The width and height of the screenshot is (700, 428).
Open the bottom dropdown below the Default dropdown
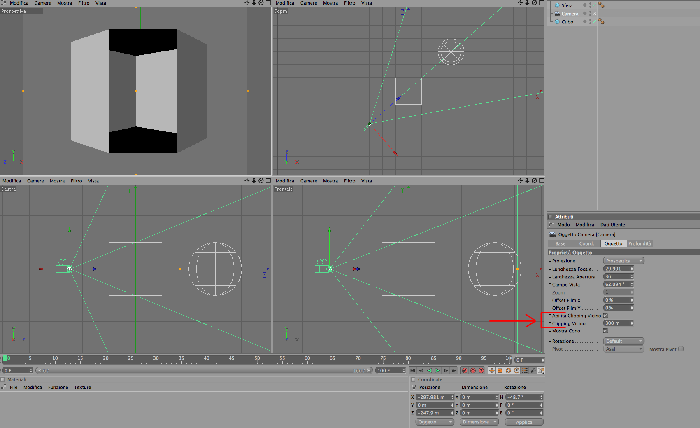[x=623, y=349]
